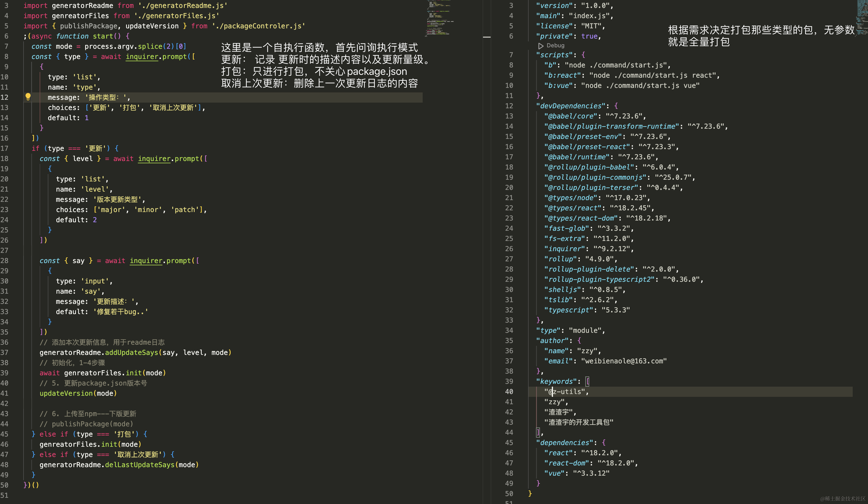Click the default '修复若干bug..' string
This screenshot has height=504, width=868.
tap(121, 312)
